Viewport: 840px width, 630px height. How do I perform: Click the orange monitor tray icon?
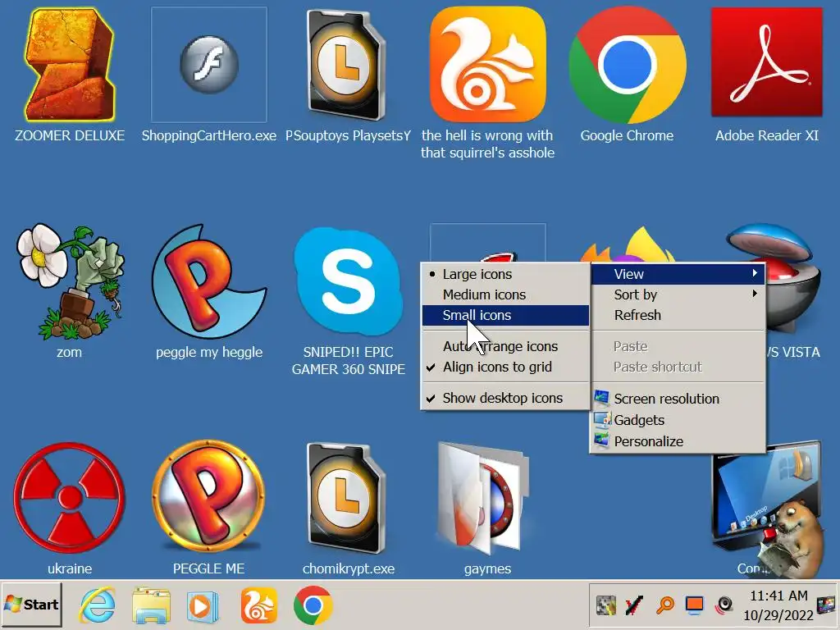695,605
